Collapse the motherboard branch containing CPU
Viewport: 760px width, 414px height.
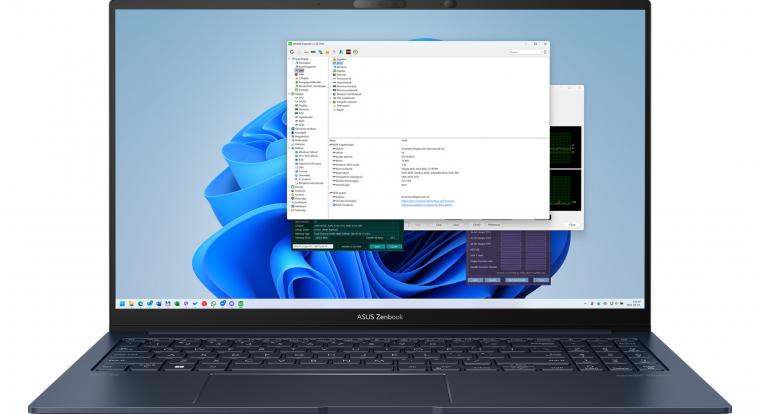[x=289, y=94]
